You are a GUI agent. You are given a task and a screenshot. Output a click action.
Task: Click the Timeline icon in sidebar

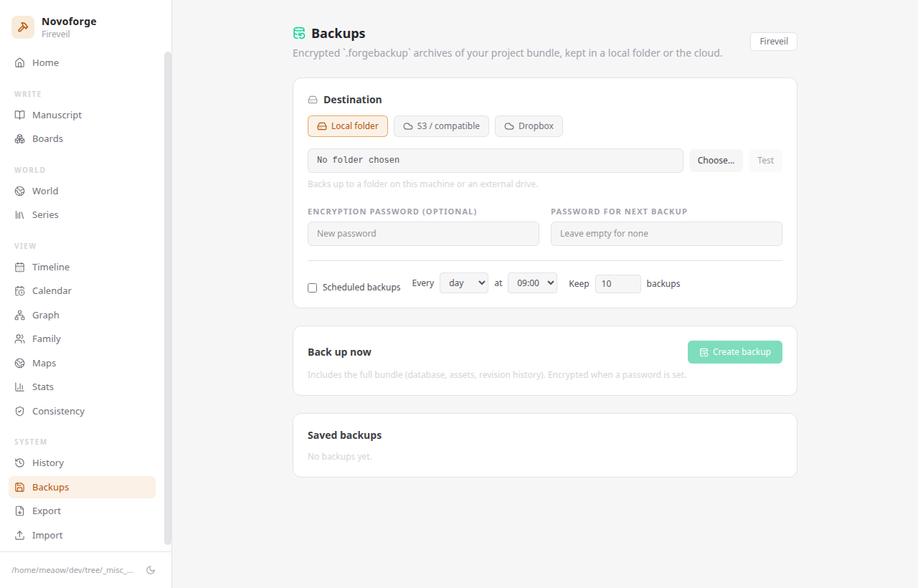[20, 267]
